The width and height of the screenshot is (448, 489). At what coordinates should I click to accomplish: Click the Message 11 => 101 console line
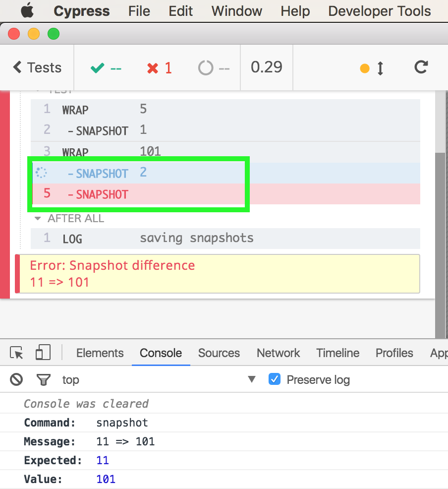coord(224,441)
